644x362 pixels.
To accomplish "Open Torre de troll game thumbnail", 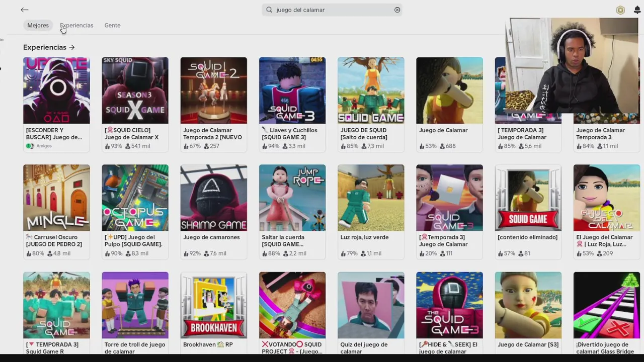I will 135,305.
